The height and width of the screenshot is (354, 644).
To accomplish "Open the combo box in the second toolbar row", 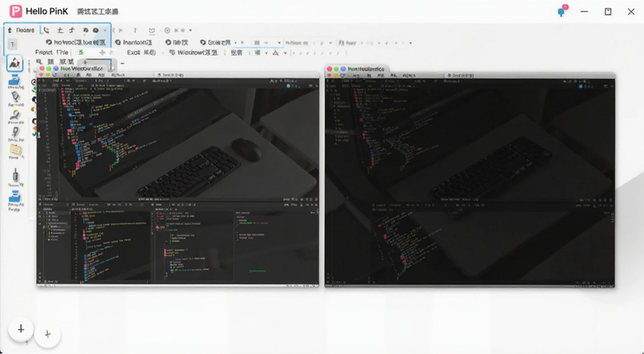I will [x=267, y=43].
